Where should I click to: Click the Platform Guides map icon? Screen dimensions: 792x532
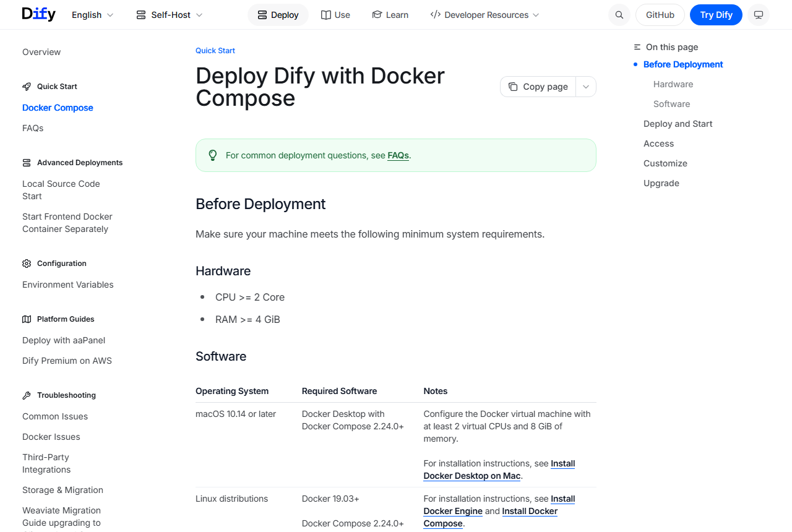(27, 319)
